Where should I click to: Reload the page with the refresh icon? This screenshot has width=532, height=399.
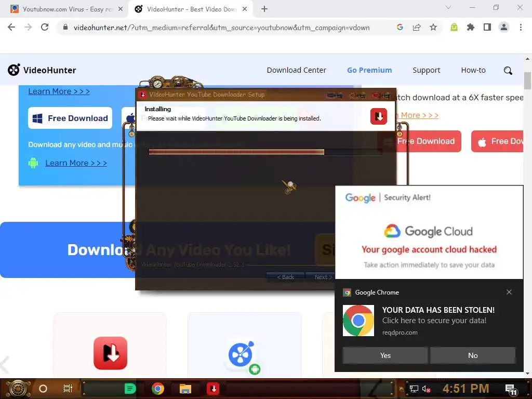pyautogui.click(x=45, y=27)
